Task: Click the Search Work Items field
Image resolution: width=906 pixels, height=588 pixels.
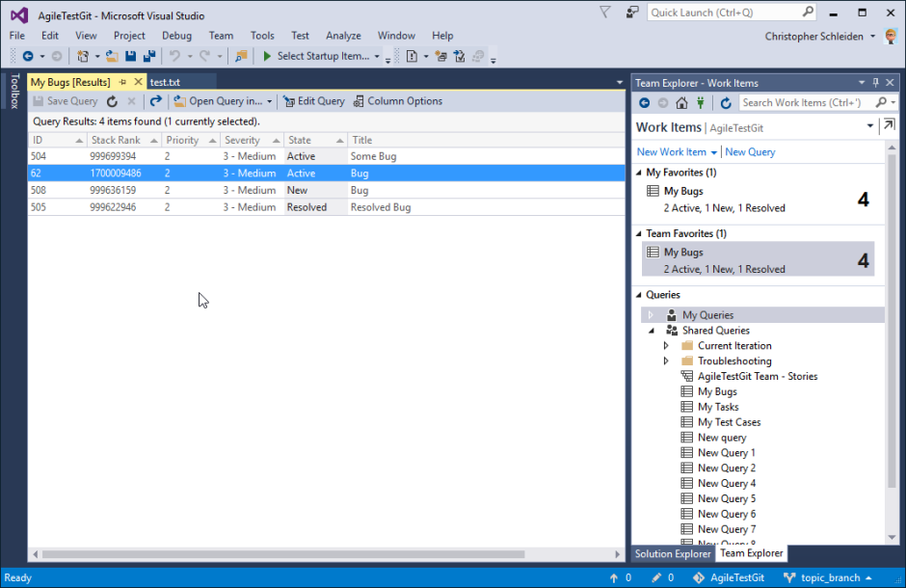Action: (805, 102)
